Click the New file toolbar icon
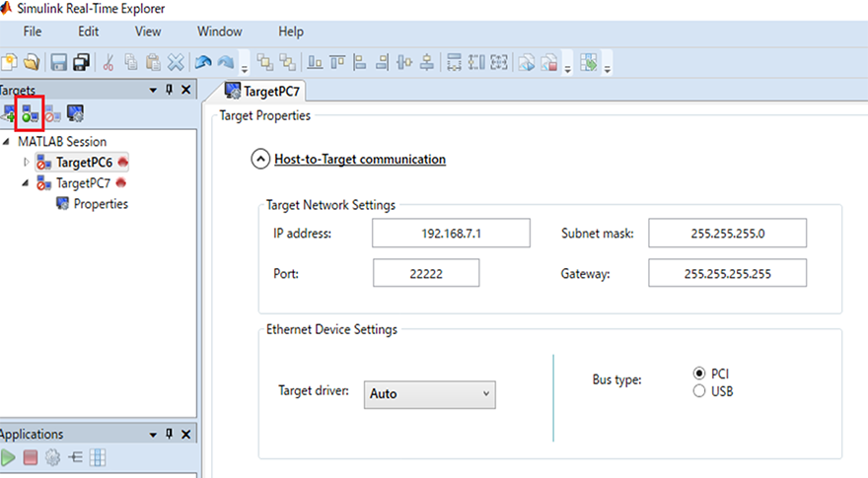This screenshot has width=868, height=478. [10, 62]
